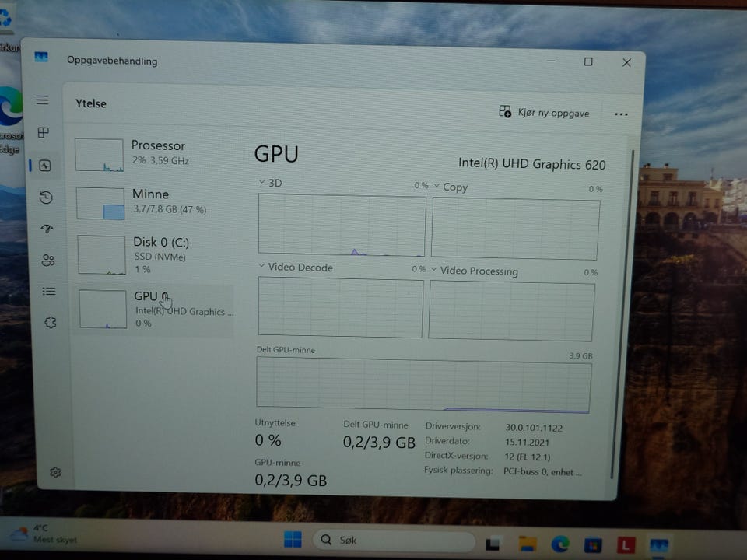Open the Users page icon
The width and height of the screenshot is (747, 560).
tap(48, 260)
